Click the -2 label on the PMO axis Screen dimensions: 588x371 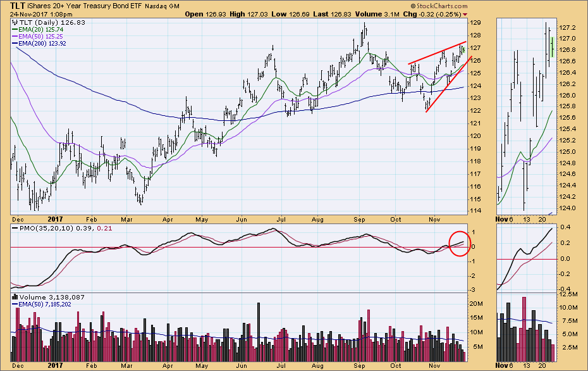click(x=474, y=275)
